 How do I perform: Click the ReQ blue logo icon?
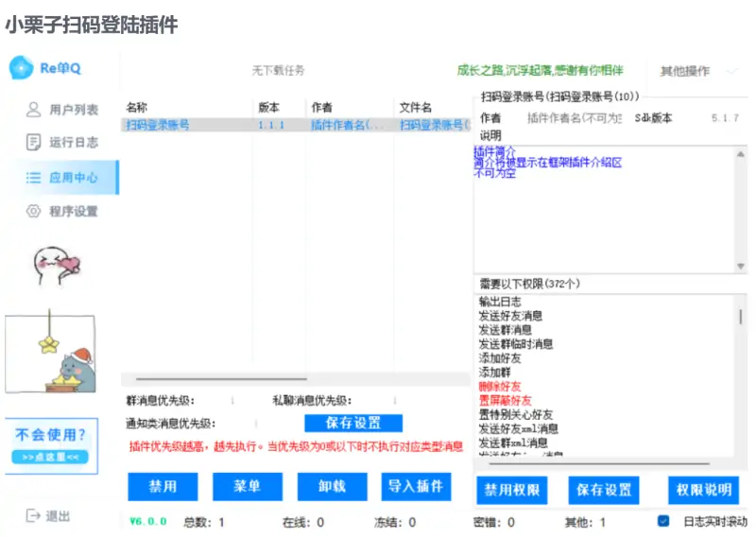tap(21, 67)
